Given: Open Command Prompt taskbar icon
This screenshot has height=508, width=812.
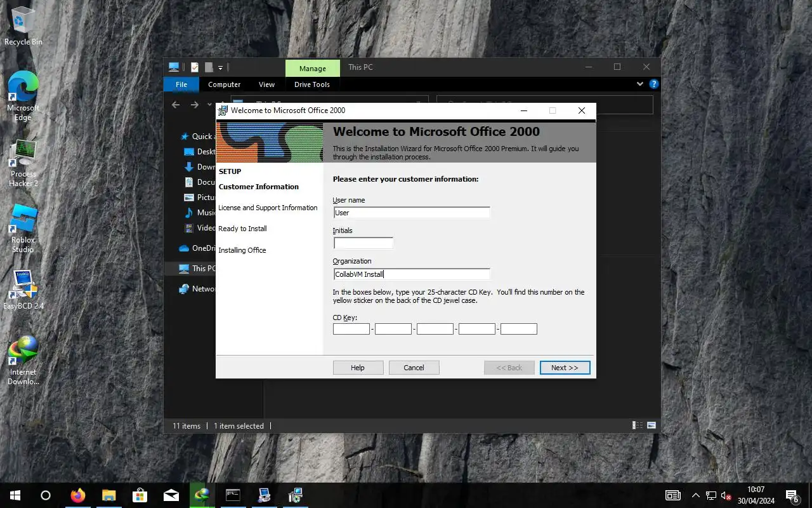Looking at the screenshot, I should [233, 495].
